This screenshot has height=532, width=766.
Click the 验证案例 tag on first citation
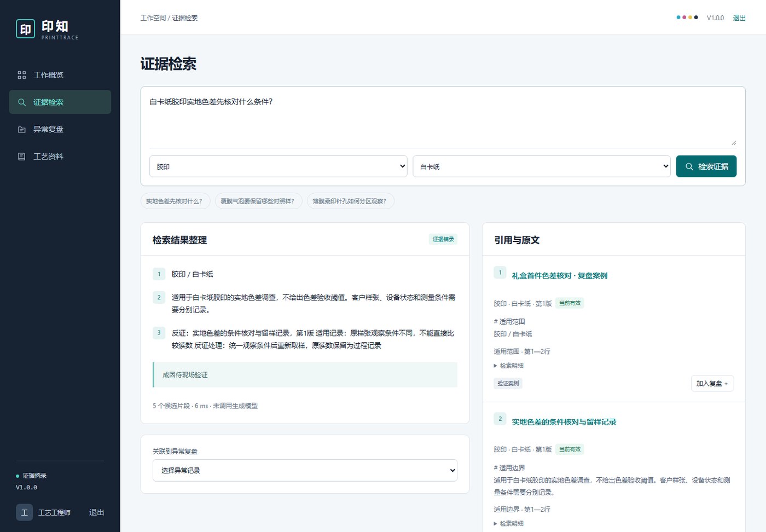508,383
